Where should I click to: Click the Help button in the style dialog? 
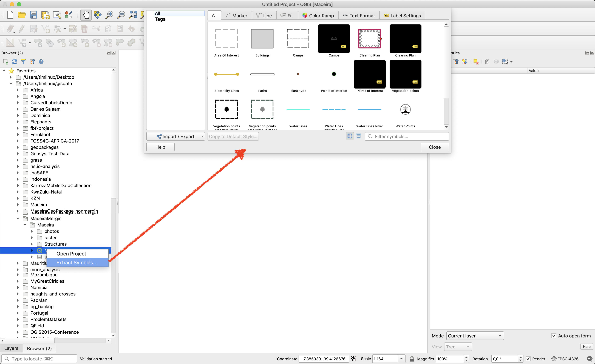click(x=160, y=147)
